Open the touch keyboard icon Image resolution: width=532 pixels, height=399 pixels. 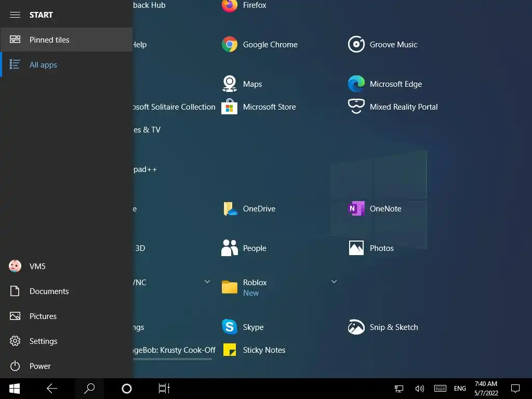click(440, 389)
